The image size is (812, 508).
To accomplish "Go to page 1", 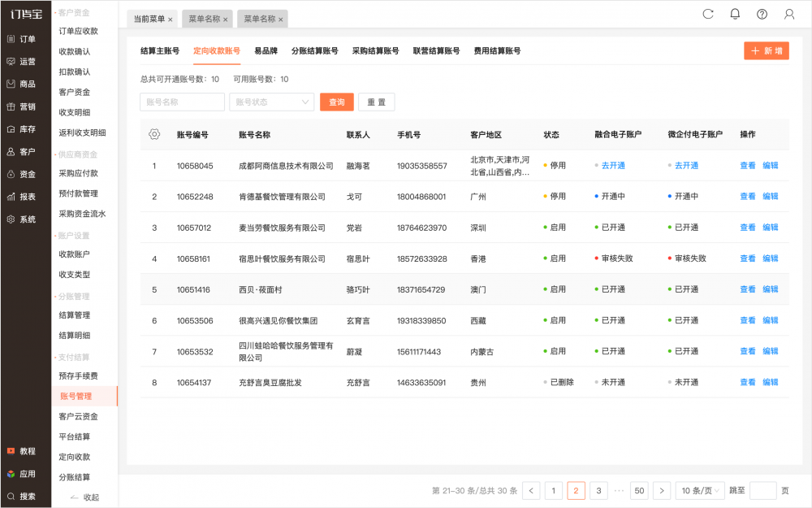I will click(554, 490).
